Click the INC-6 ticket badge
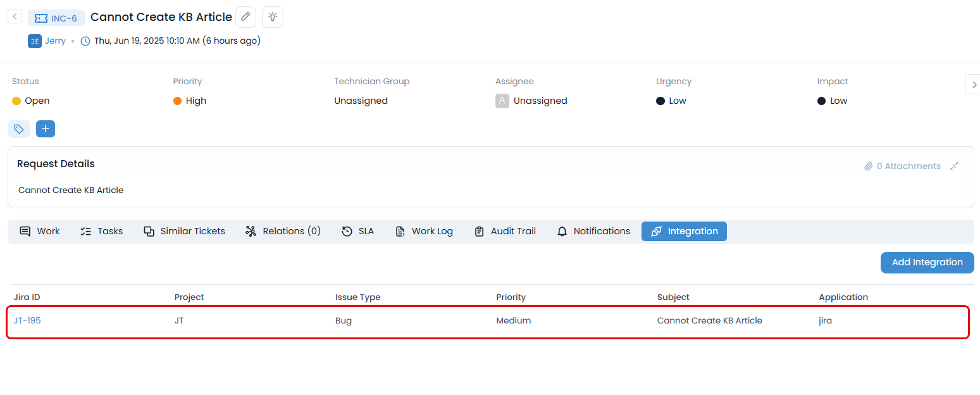Viewport: 980px width, 395px height. click(56, 18)
